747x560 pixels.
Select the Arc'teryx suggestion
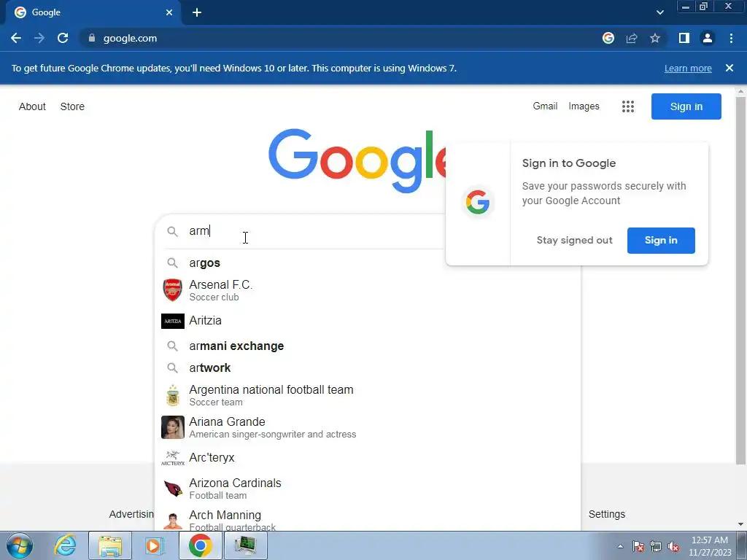[x=368, y=458]
